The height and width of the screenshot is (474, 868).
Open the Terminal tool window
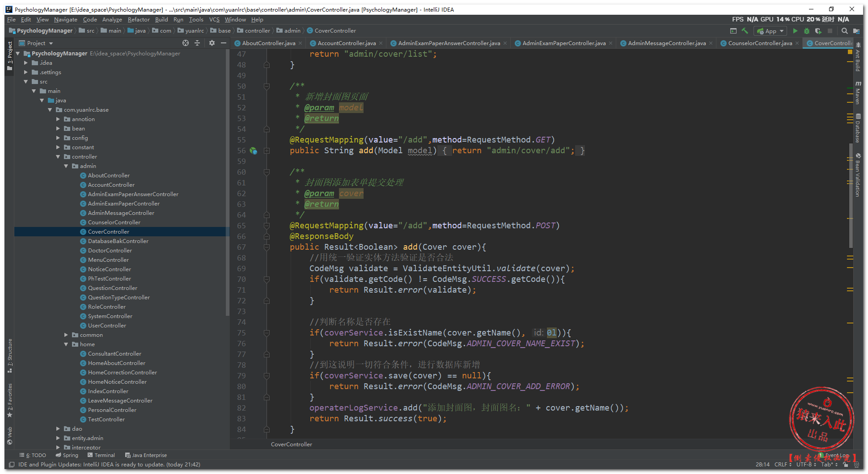pos(102,455)
